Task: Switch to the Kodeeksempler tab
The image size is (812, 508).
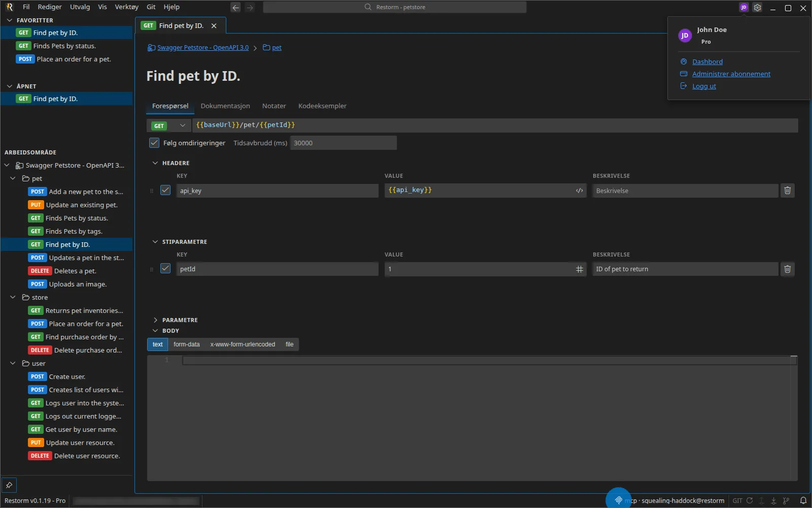Action: tap(322, 106)
